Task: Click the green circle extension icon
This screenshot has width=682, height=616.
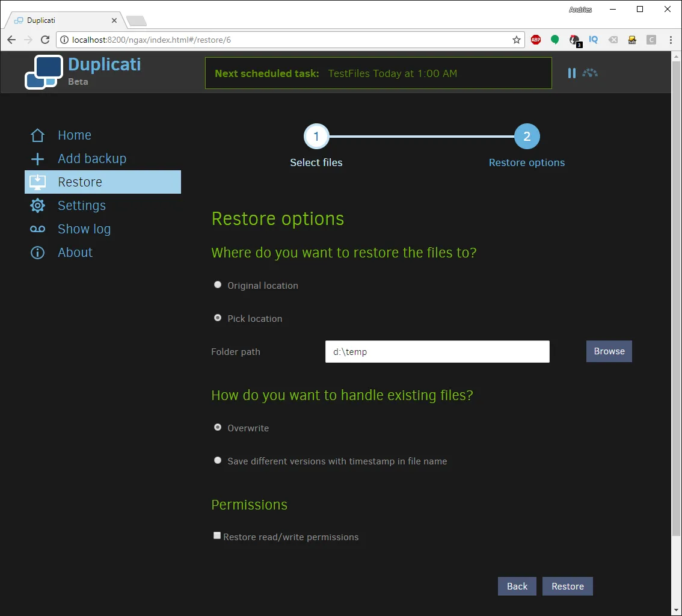Action: point(555,40)
